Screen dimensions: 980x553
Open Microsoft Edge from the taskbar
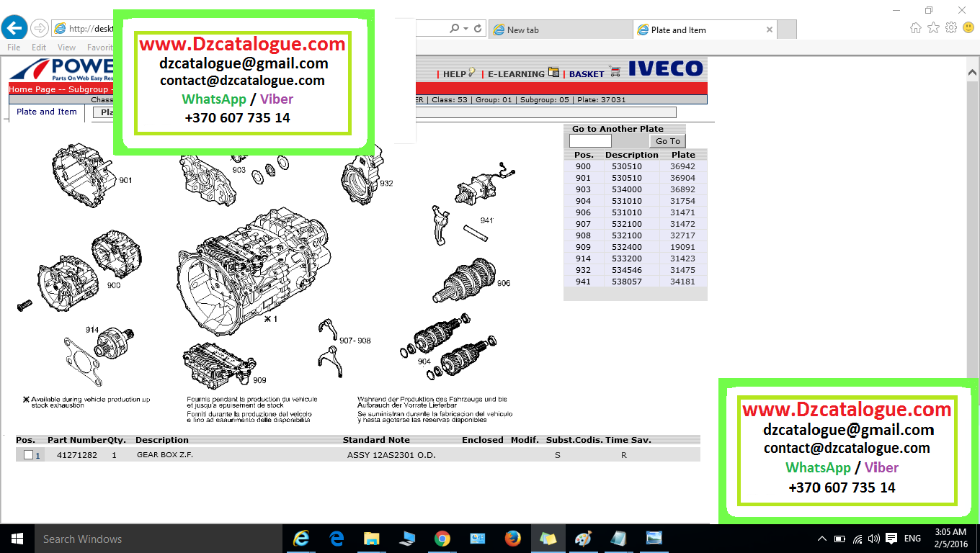337,539
